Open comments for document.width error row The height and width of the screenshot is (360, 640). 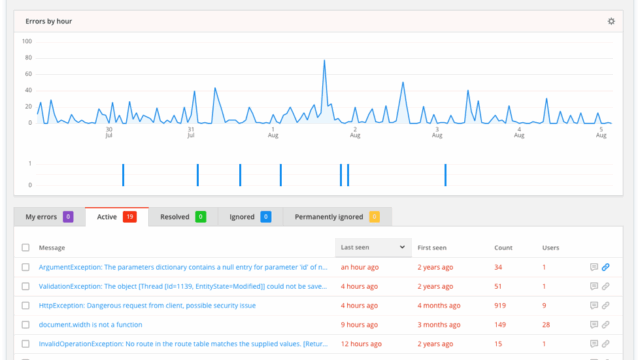[594, 324]
